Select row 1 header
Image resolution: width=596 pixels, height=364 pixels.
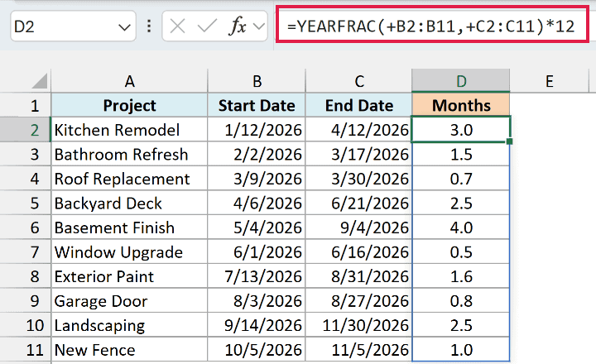coord(26,105)
